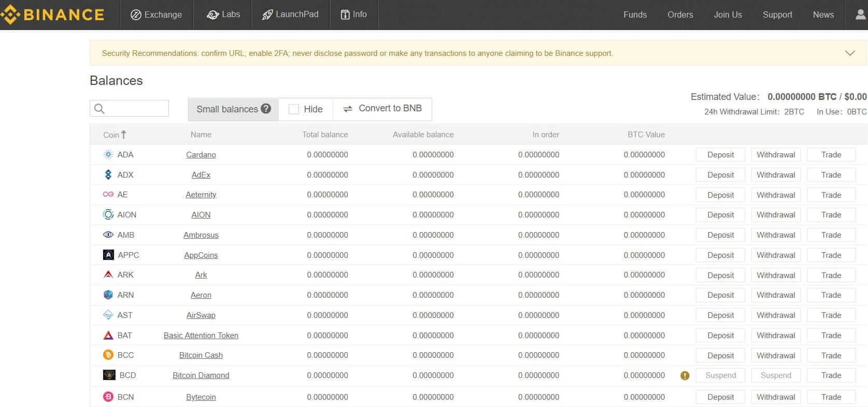Click the Small balances help icon
The image size is (868, 407).
click(x=266, y=109)
